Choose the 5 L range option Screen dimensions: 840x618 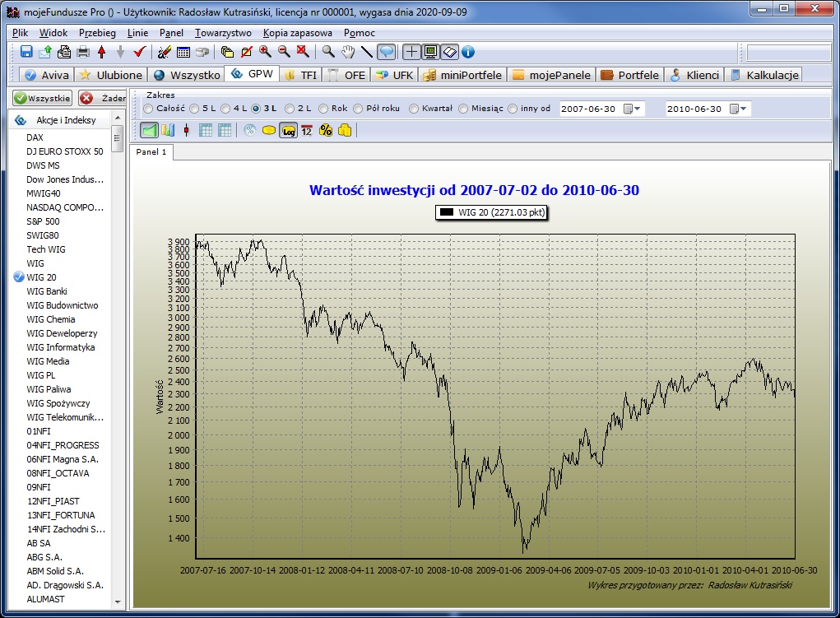[194, 109]
